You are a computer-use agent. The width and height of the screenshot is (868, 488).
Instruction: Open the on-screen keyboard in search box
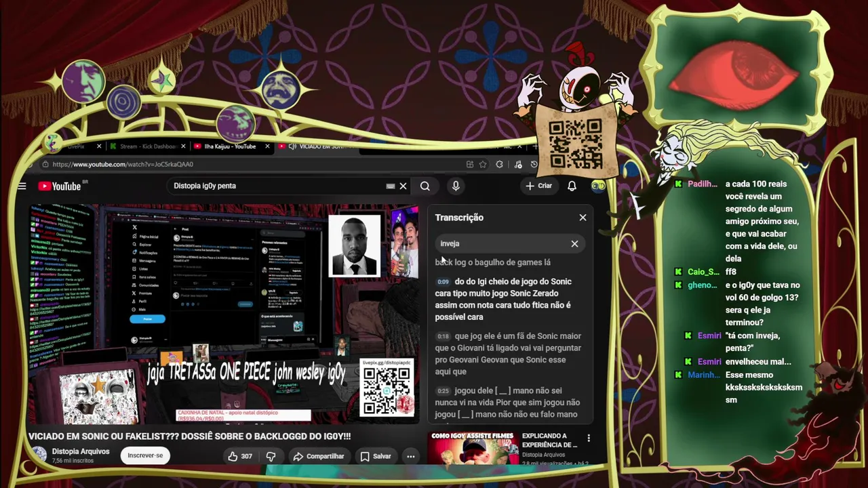[x=390, y=186]
